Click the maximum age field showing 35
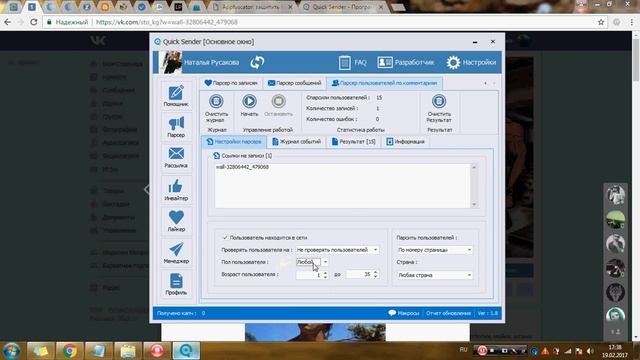The width and height of the screenshot is (640, 360). 359,275
